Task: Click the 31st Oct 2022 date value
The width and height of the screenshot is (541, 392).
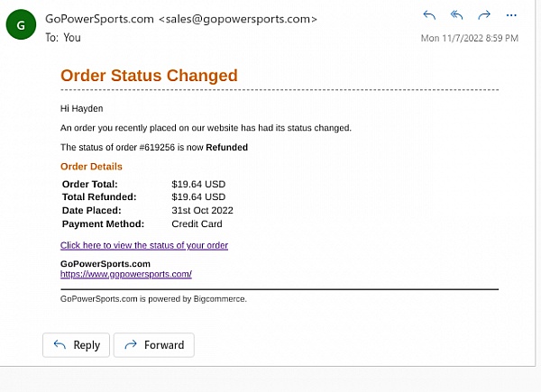Action: click(x=202, y=210)
